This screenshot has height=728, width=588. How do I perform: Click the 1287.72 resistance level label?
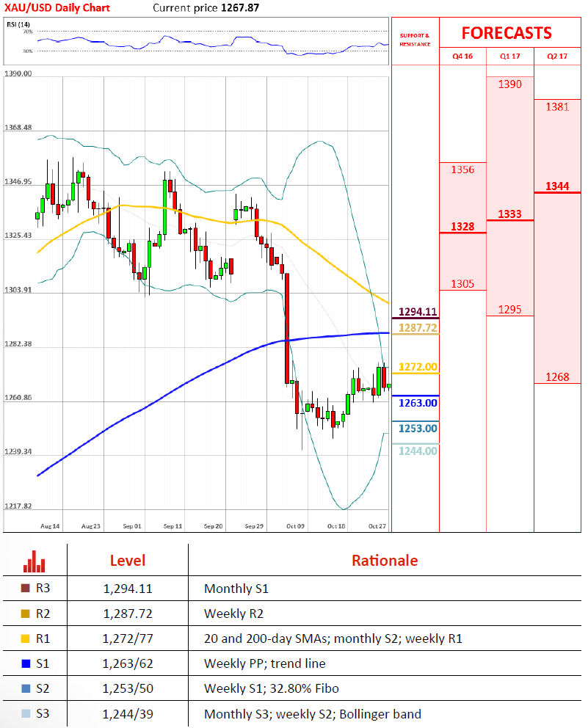pyautogui.click(x=418, y=328)
